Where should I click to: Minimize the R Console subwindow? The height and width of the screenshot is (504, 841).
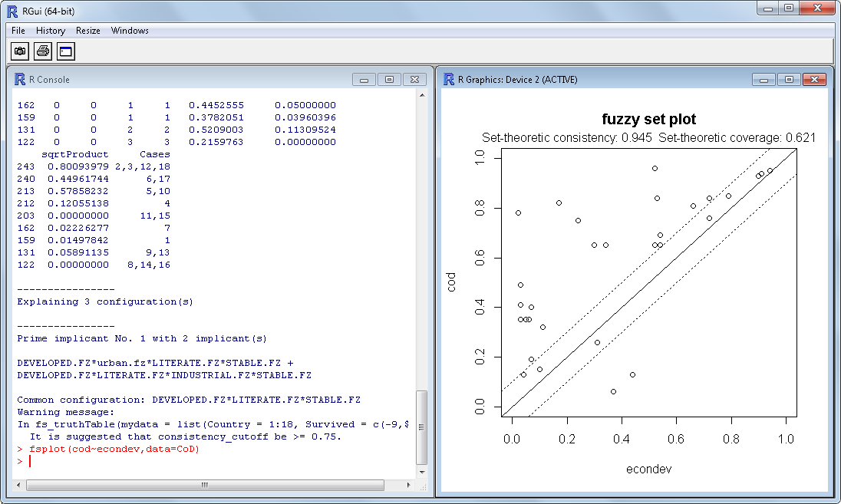coord(364,80)
